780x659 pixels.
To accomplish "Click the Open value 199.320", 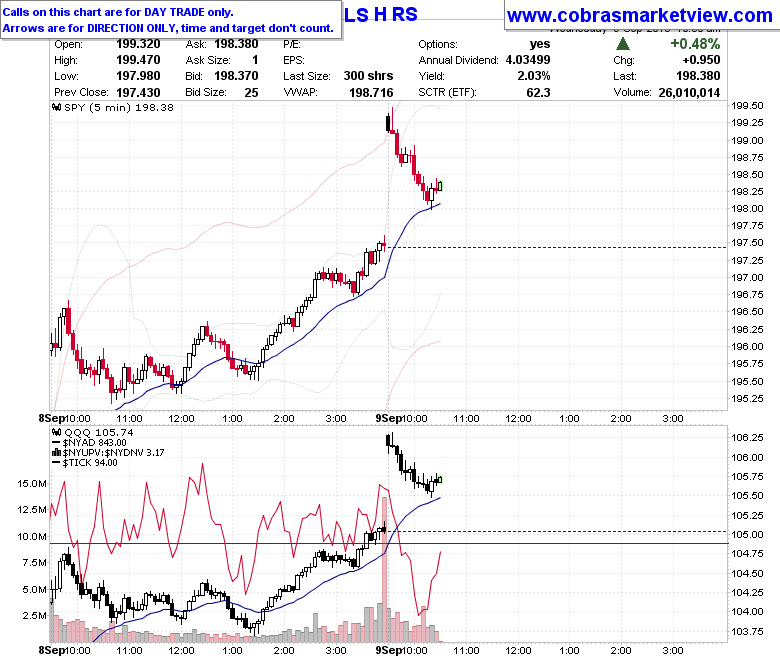I will 138,44.
